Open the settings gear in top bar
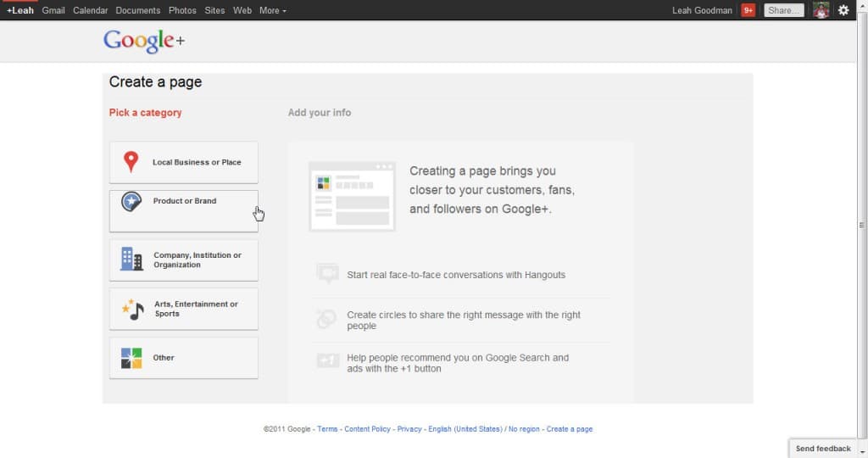The height and width of the screenshot is (458, 868). [843, 10]
